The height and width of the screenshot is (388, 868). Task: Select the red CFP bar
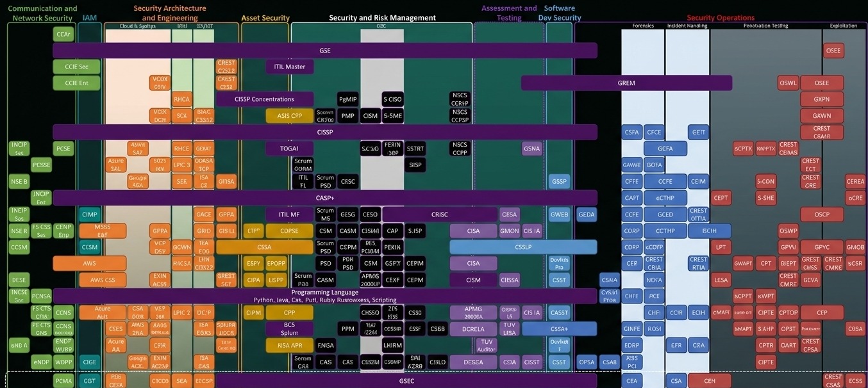tap(822, 312)
